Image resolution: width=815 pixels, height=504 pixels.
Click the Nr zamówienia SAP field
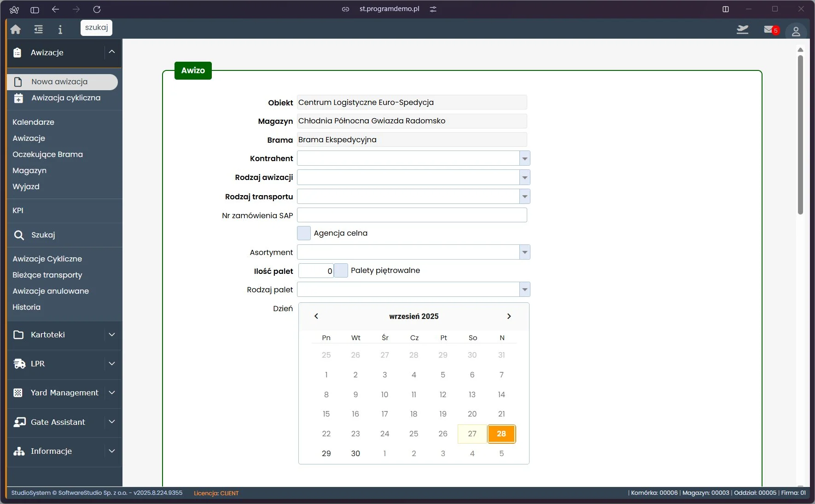tap(412, 215)
